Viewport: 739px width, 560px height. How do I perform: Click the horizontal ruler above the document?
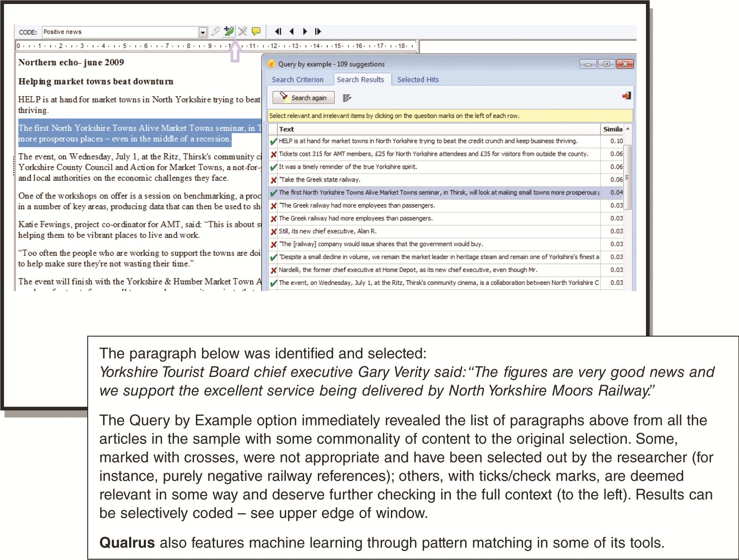click(x=216, y=46)
